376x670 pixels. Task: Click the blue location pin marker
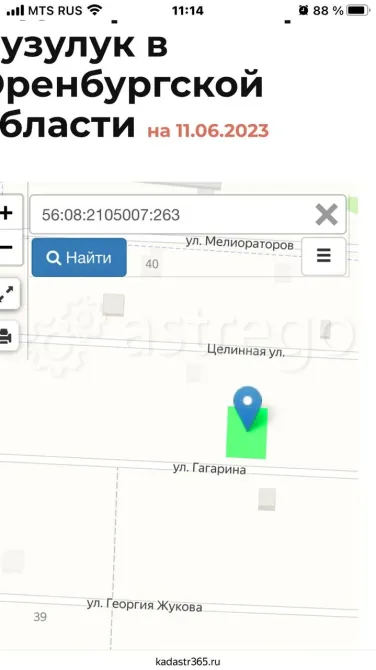pyautogui.click(x=247, y=408)
